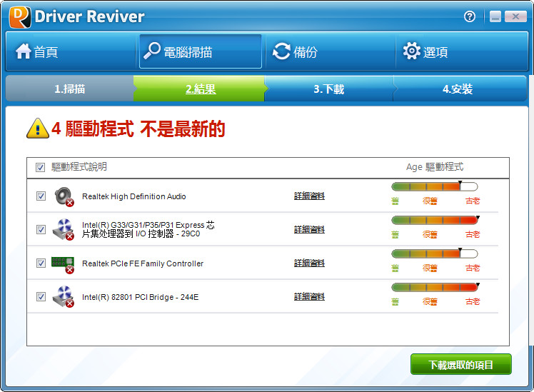Uncheck Realtek PCIe FE Family Controller checkbox
Screen dimensions: 534x392
(41, 263)
